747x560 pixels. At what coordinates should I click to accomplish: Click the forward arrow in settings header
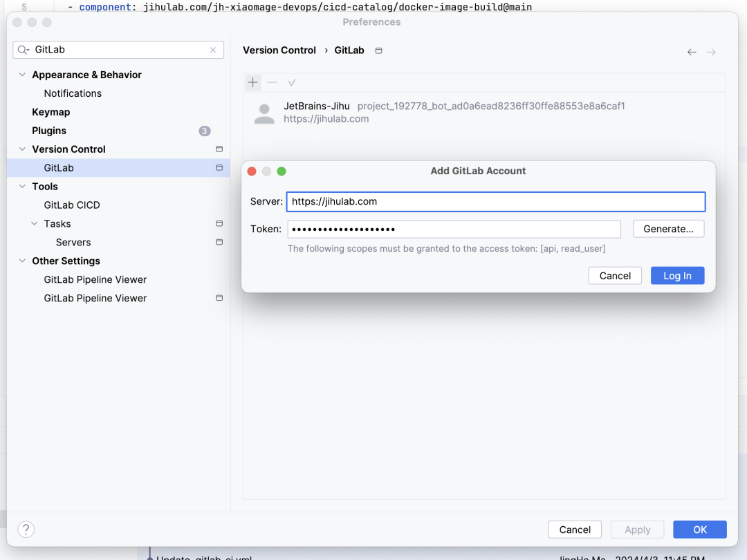711,52
